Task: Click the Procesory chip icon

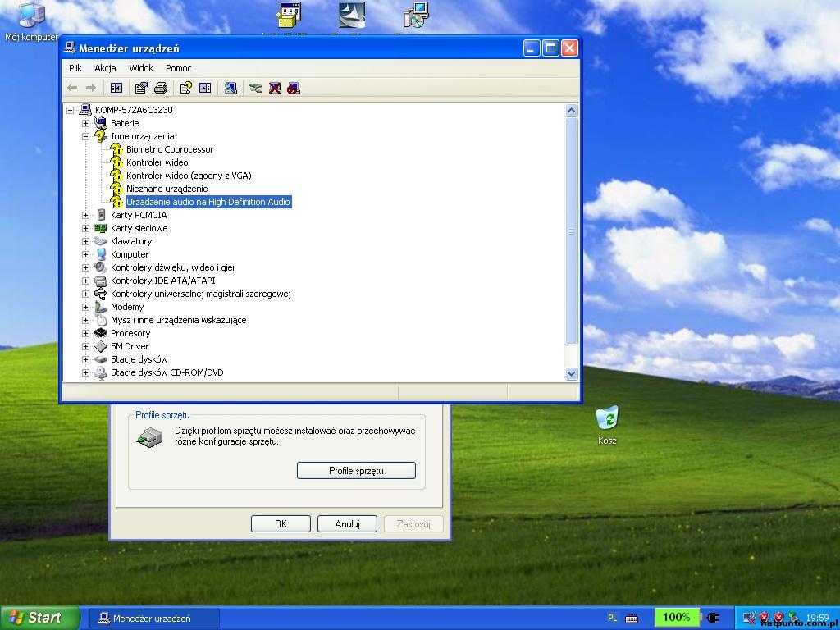Action: [101, 333]
